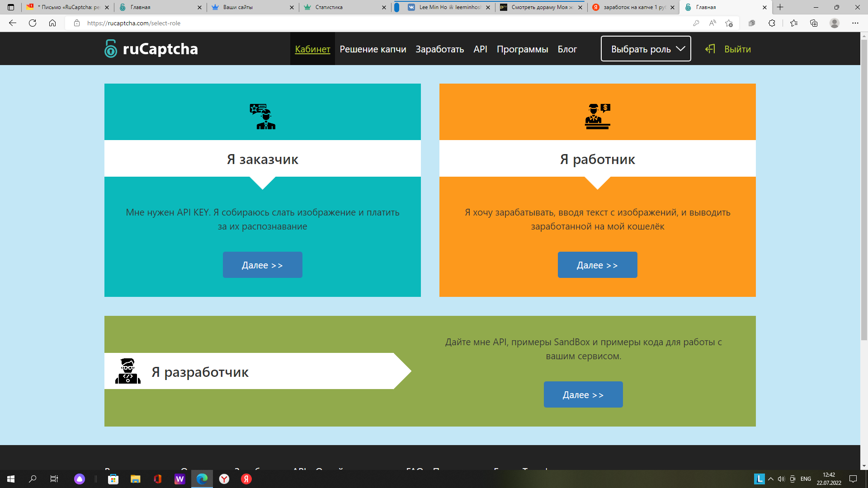Open the Программы menu item
The width and height of the screenshot is (868, 488).
(522, 49)
